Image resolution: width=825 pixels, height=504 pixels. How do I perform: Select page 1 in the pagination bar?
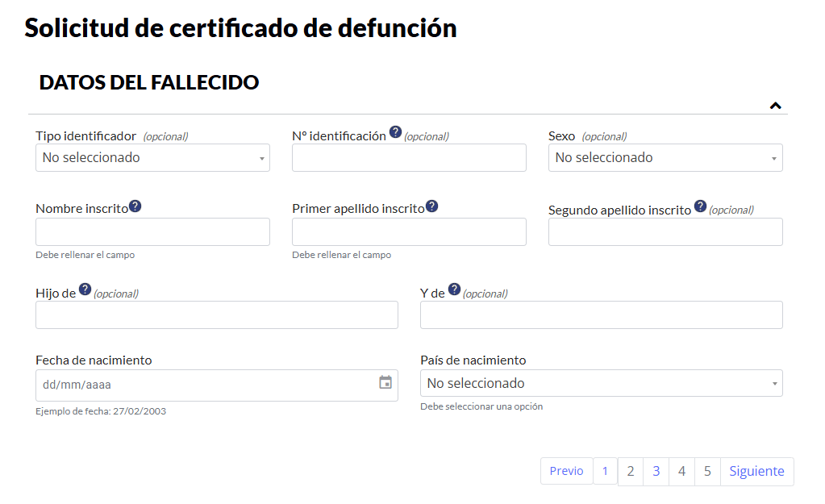605,471
